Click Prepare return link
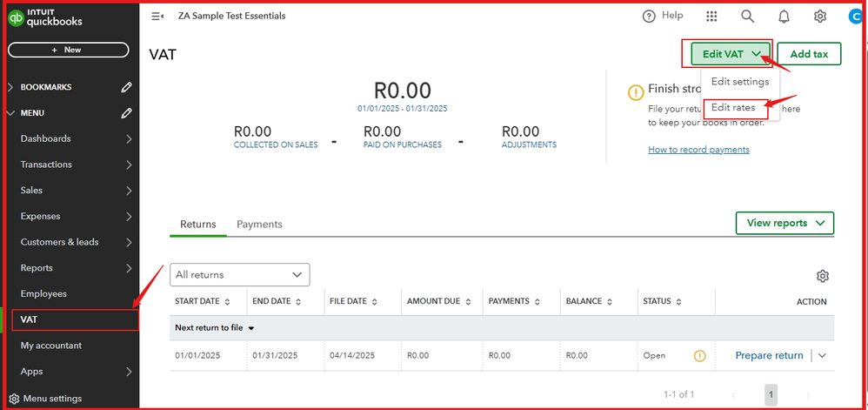Image resolution: width=868 pixels, height=410 pixels. 769,356
